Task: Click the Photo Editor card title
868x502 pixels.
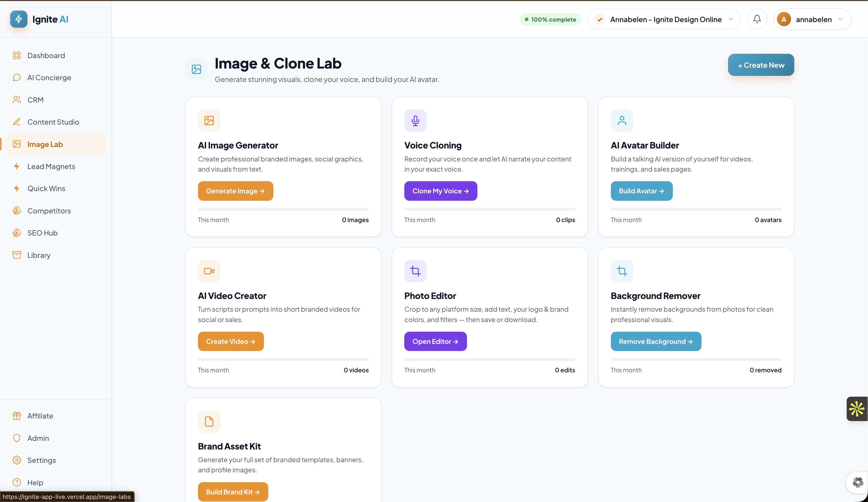Action: coord(430,296)
